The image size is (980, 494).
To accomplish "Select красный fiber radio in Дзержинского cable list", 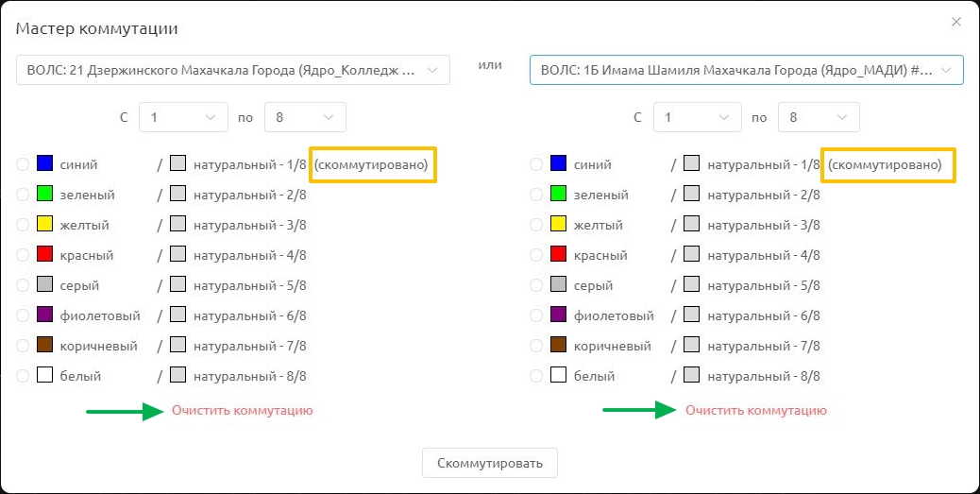I will point(23,255).
